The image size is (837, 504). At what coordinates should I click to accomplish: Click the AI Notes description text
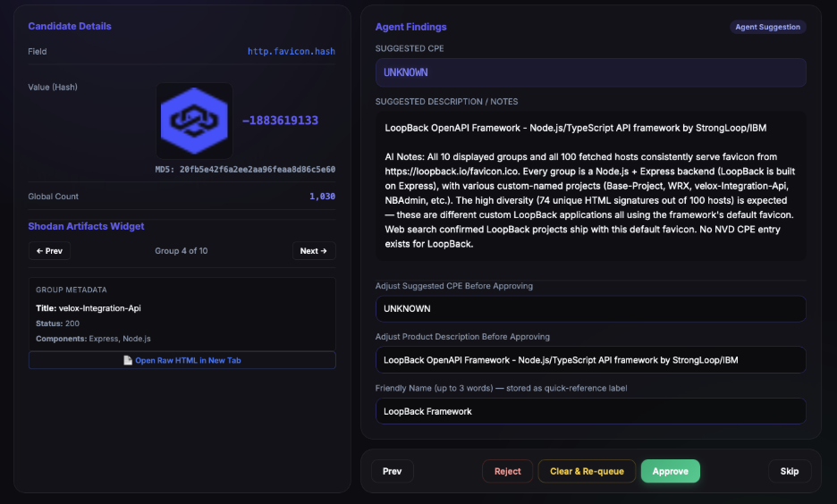pyautogui.click(x=590, y=200)
